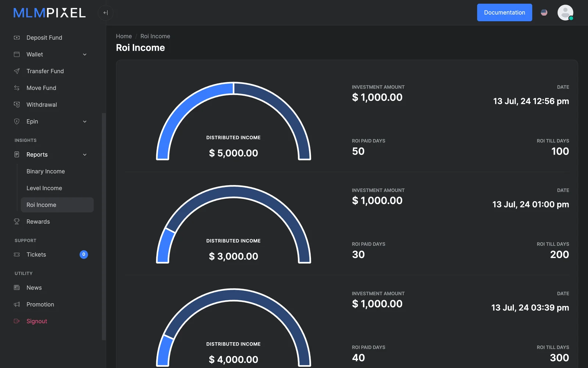Expand the Wallet submenu chevron

pos(85,54)
